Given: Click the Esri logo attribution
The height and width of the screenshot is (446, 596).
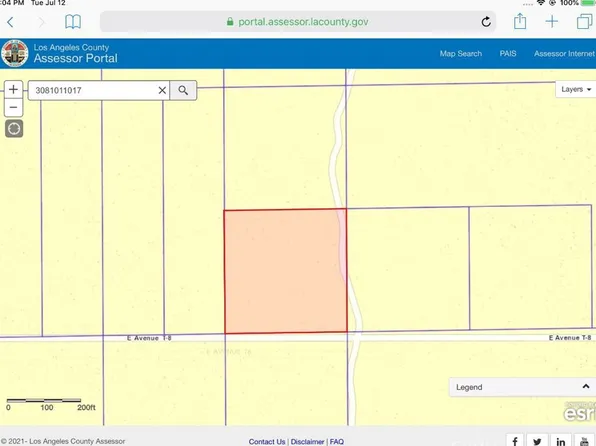Looking at the screenshot, I should (580, 413).
